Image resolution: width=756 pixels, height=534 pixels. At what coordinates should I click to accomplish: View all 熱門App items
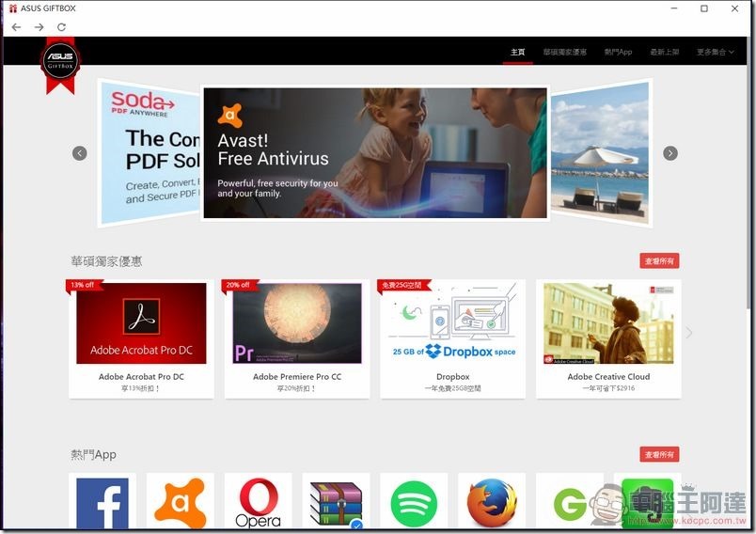coord(659,454)
